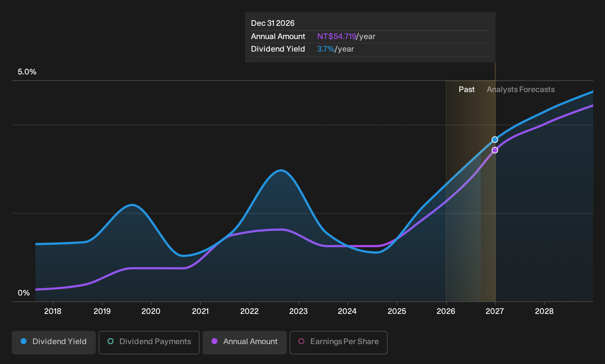Viewport: 605px width, 364px height.
Task: Click the 2022 x-axis label
Action: pyautogui.click(x=249, y=311)
